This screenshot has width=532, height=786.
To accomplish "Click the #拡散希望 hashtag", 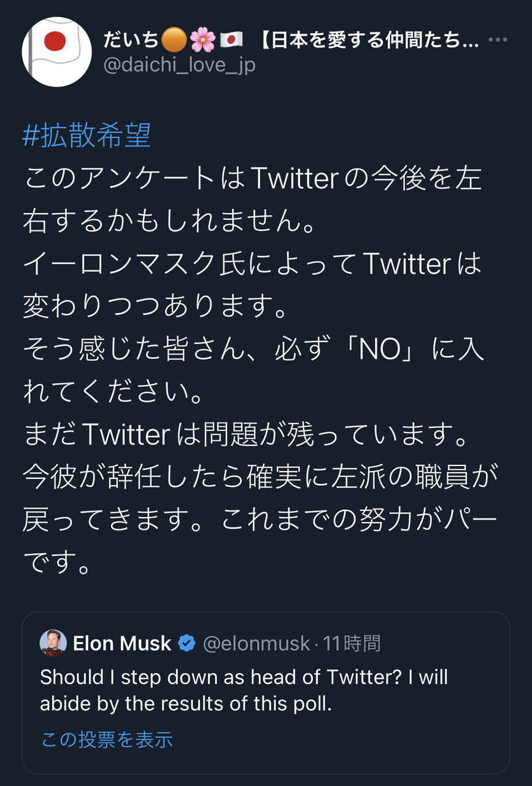I will (x=87, y=136).
